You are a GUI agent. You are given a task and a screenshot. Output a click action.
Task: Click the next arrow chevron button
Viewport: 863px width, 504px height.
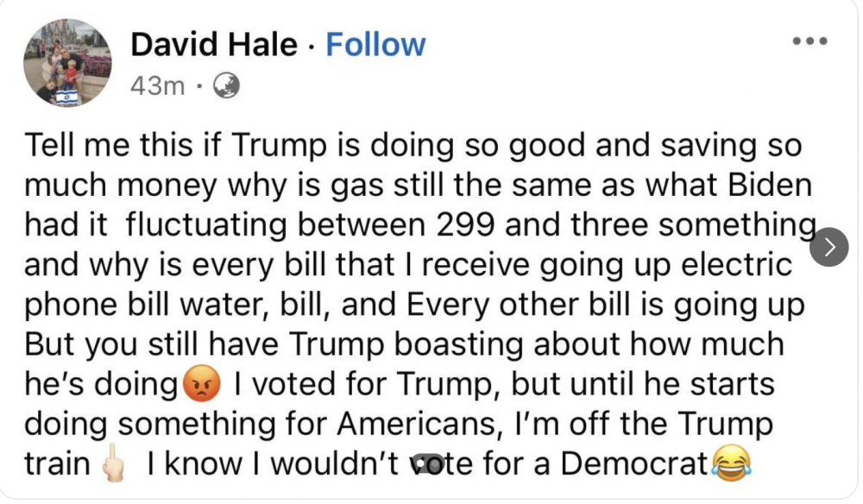tap(829, 249)
